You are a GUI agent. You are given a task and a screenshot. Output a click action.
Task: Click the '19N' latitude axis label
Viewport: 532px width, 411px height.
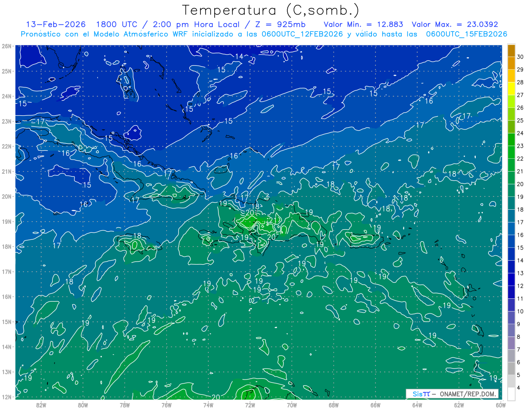(x=6, y=221)
